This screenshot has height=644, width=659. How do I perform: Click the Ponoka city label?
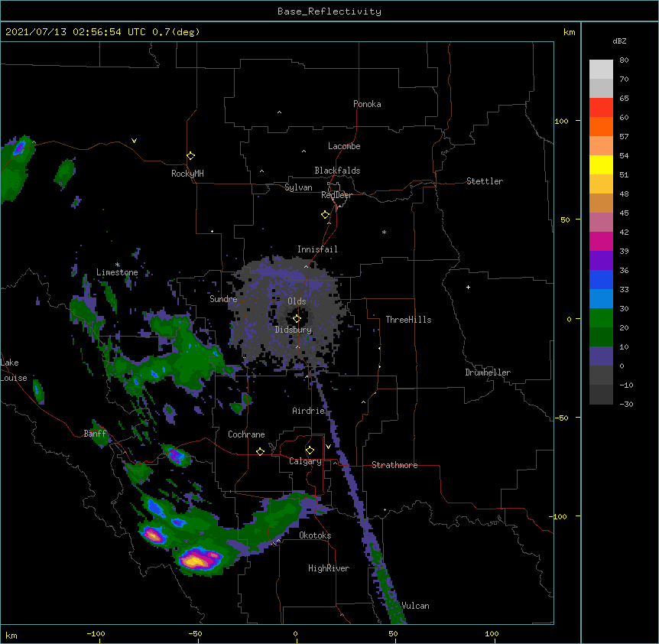click(367, 104)
